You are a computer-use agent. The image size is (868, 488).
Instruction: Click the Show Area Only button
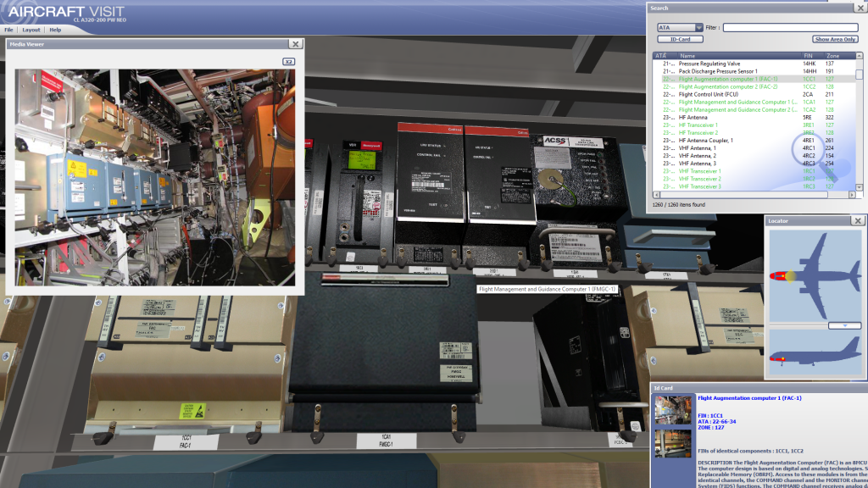tap(835, 39)
